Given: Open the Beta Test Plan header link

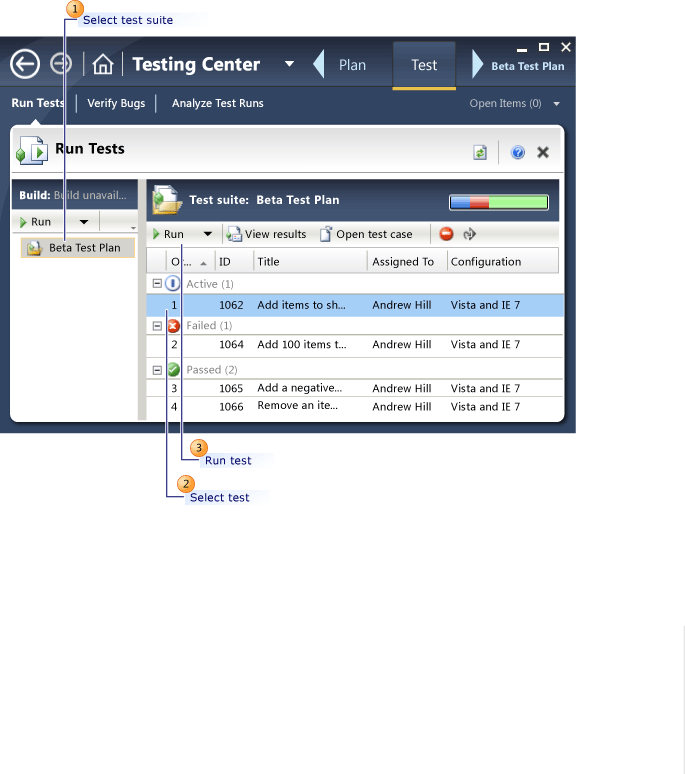Looking at the screenshot, I should [x=528, y=66].
